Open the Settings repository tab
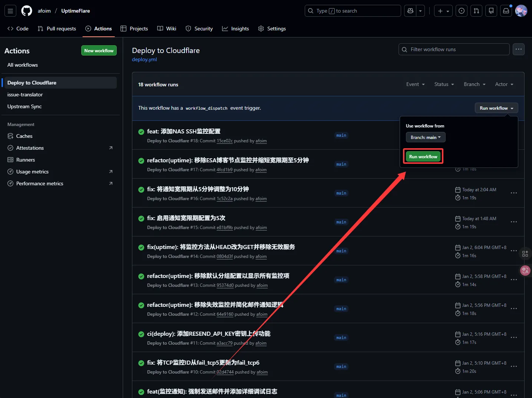 tap(272, 29)
